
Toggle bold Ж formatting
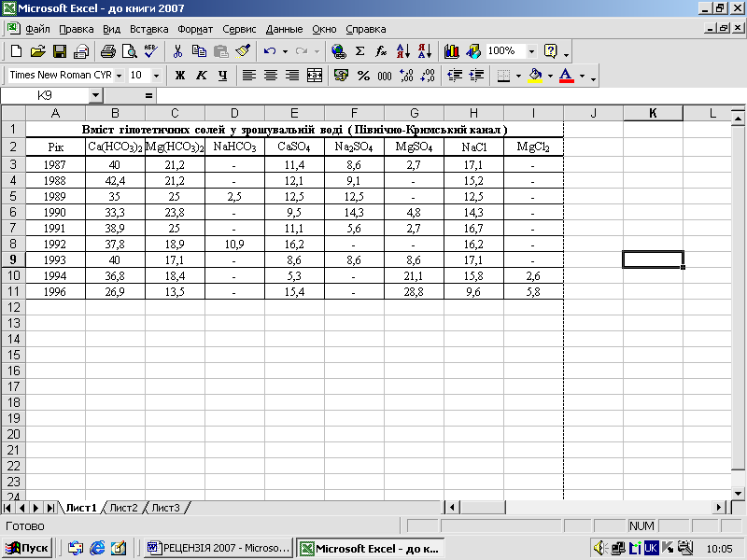[x=179, y=76]
